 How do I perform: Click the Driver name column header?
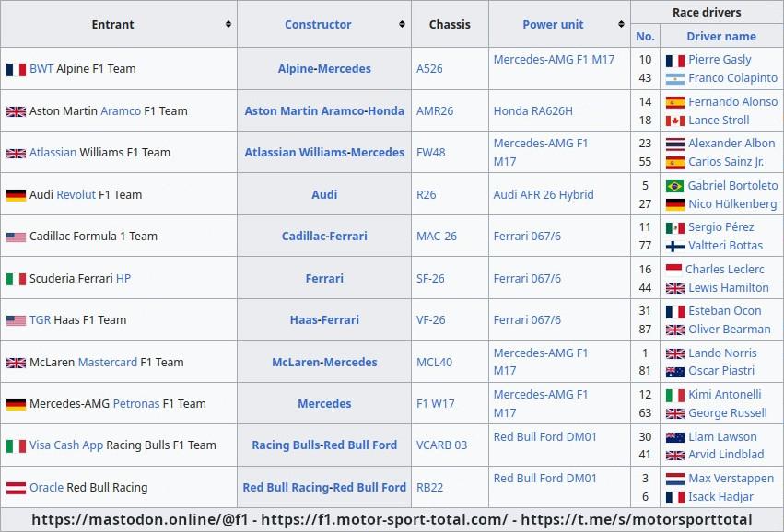click(x=720, y=37)
